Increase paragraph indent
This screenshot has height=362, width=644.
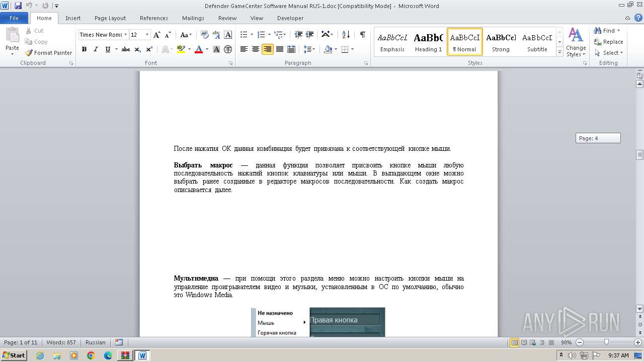(310, 35)
